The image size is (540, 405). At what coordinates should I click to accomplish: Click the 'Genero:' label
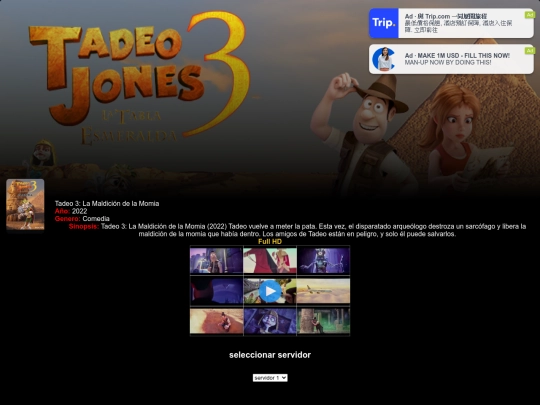tap(68, 219)
